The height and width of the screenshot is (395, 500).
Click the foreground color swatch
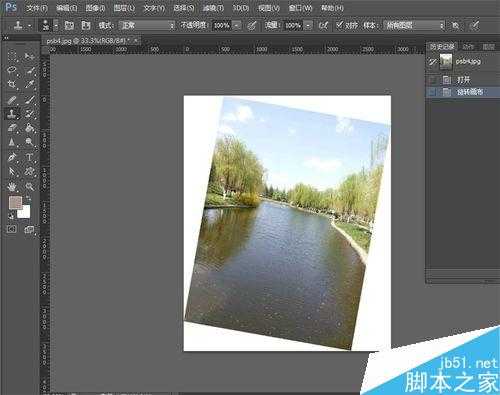click(x=15, y=202)
